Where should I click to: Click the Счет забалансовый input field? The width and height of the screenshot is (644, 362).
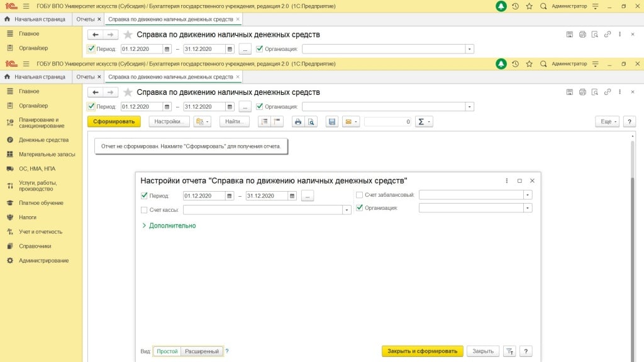point(471,195)
